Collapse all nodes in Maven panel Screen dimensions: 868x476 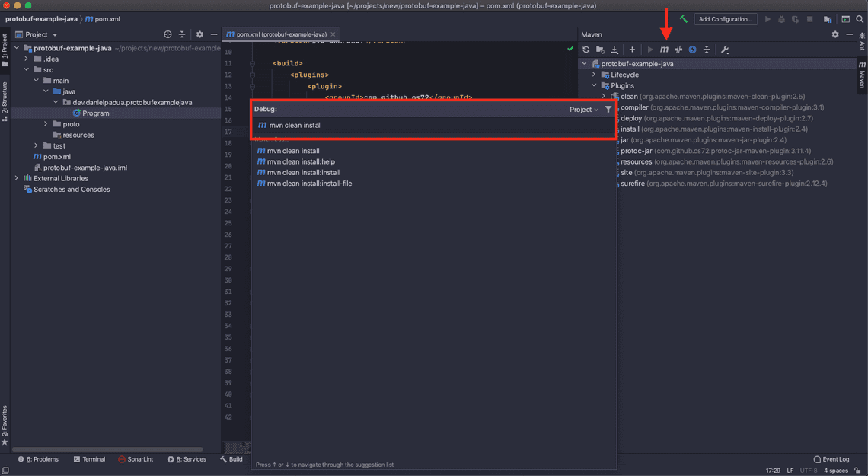tap(708, 49)
